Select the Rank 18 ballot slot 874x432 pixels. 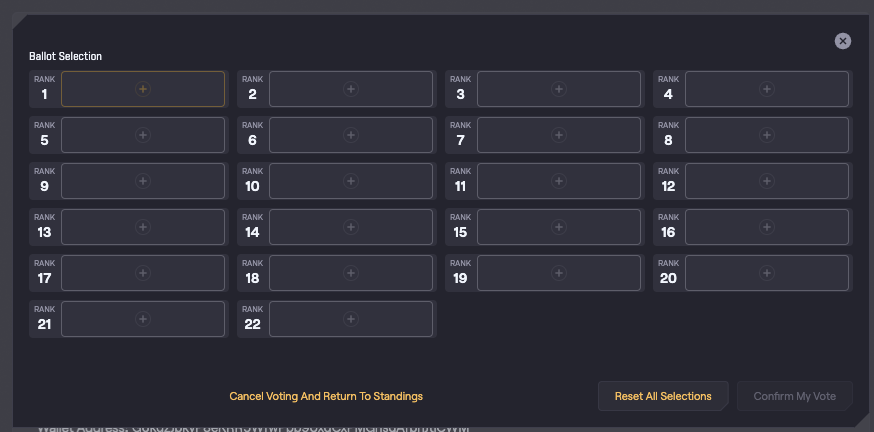[x=351, y=273]
